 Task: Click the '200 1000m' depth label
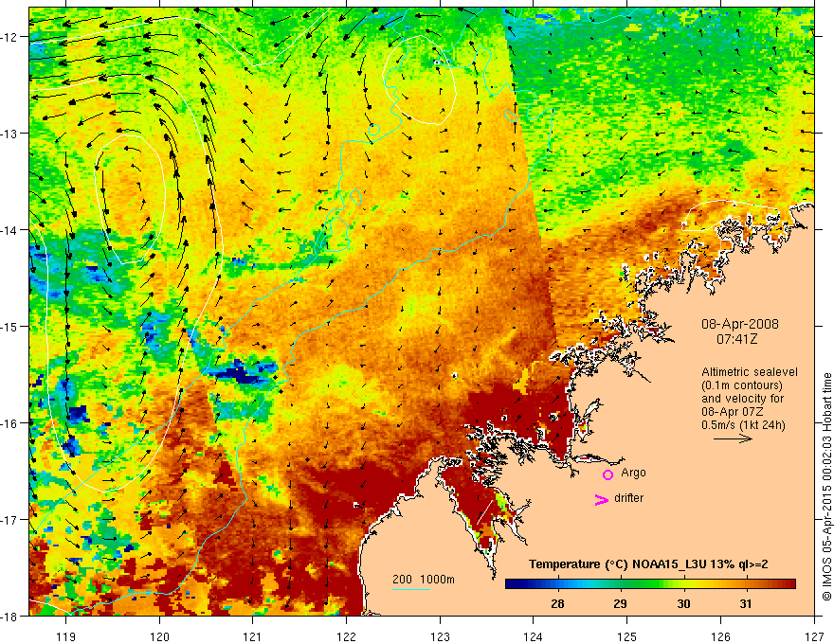pyautogui.click(x=424, y=580)
